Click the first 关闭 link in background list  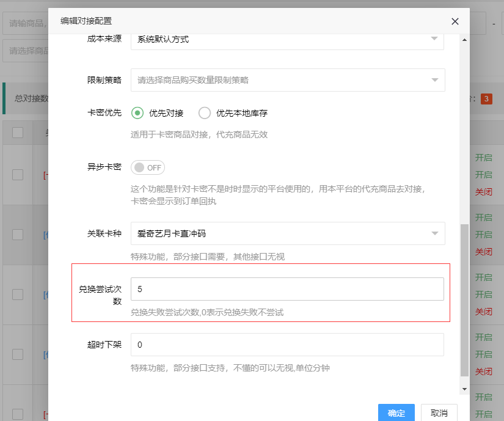(x=484, y=192)
